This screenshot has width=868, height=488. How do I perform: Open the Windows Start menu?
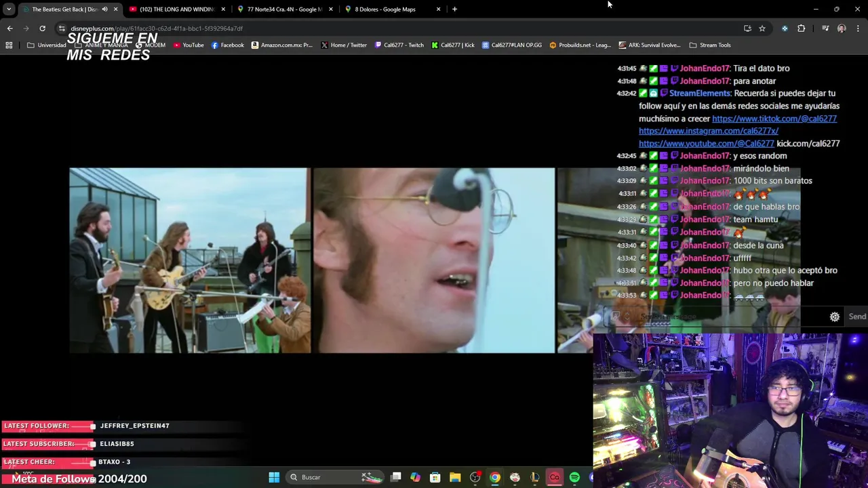(274, 477)
